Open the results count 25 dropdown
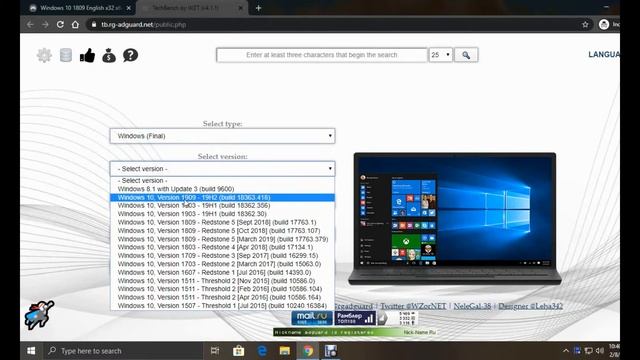This screenshot has height=360, width=640. 440,55
